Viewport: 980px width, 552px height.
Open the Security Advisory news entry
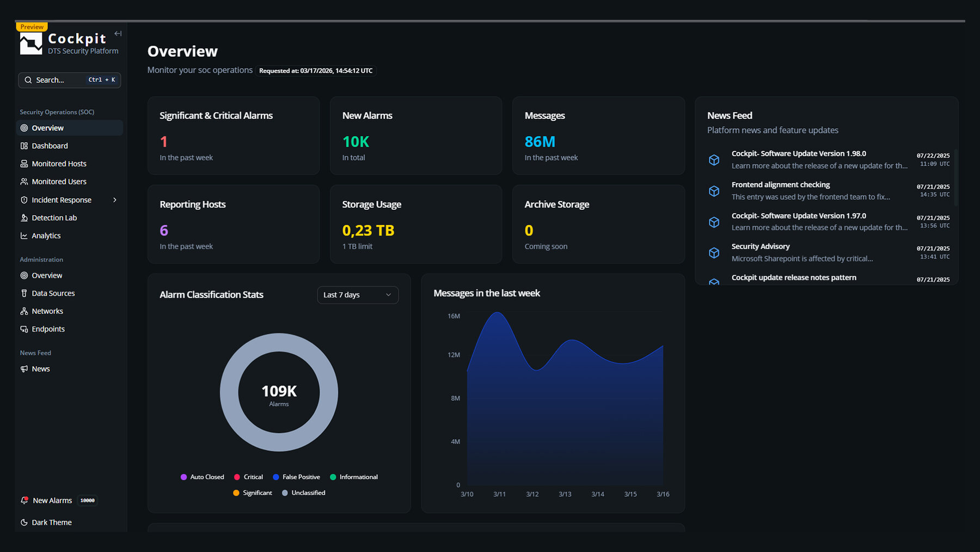pyautogui.click(x=760, y=246)
